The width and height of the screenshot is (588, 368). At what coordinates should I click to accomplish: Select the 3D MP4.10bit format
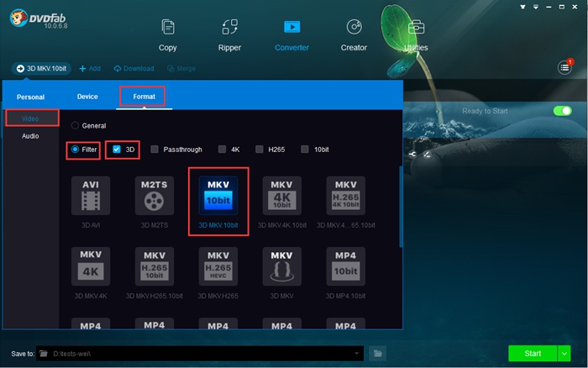point(346,273)
